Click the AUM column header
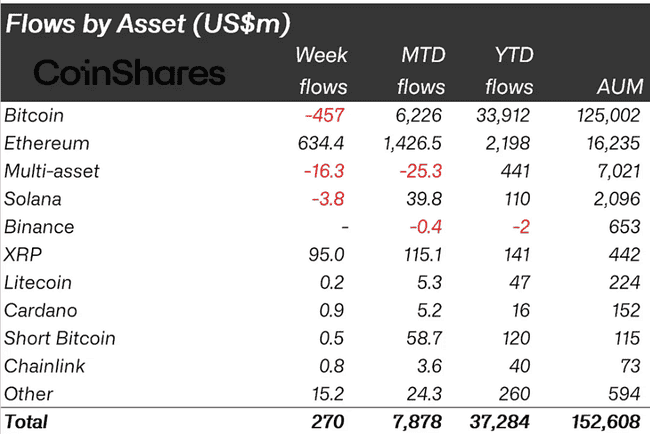Screen dimensions: 650x434 620,87
